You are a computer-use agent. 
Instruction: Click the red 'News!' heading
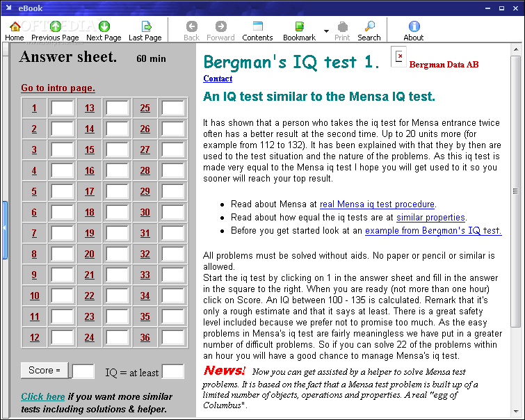(225, 371)
